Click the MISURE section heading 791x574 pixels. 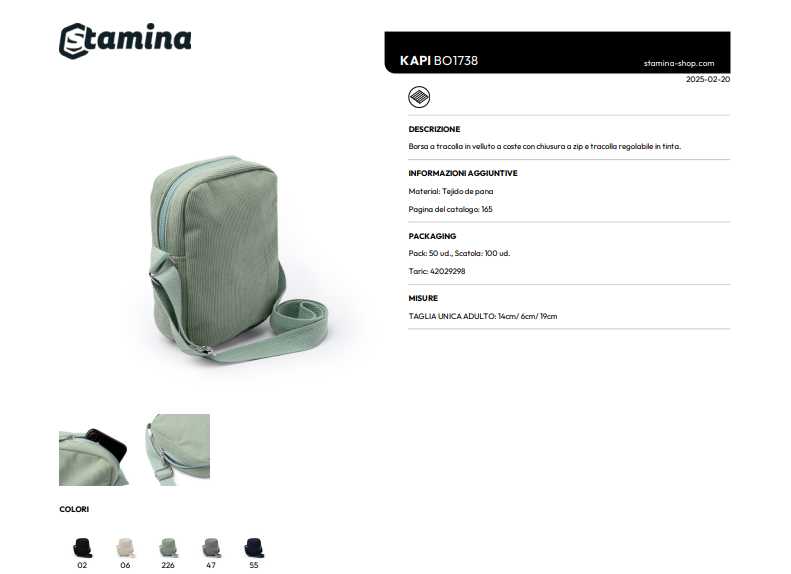(x=423, y=298)
